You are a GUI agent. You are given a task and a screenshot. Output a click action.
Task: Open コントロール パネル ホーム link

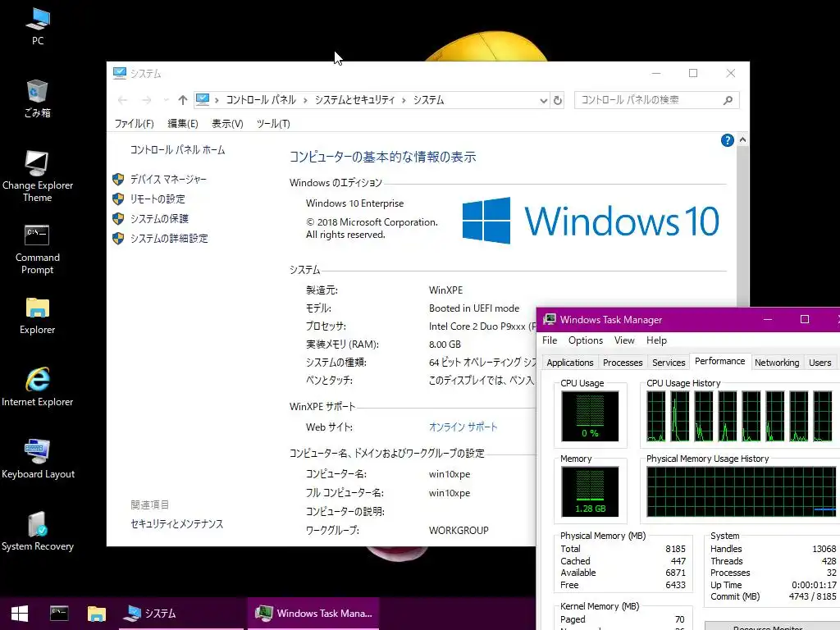[x=177, y=150]
